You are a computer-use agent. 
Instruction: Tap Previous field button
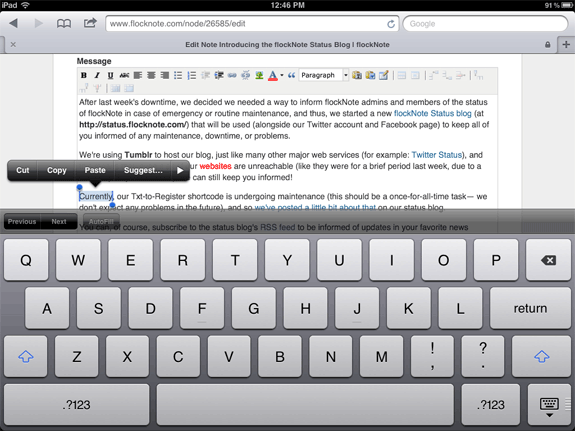[22, 222]
